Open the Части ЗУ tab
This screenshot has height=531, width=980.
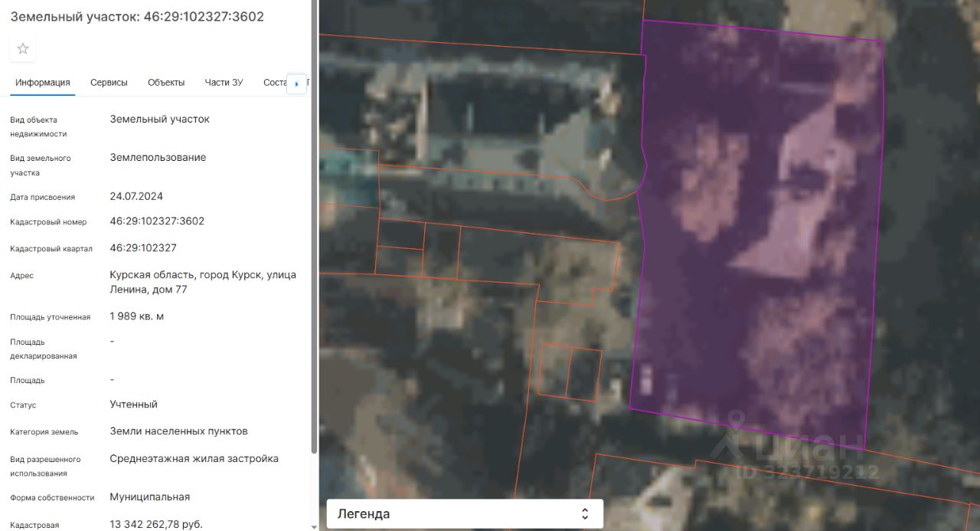[x=224, y=83]
